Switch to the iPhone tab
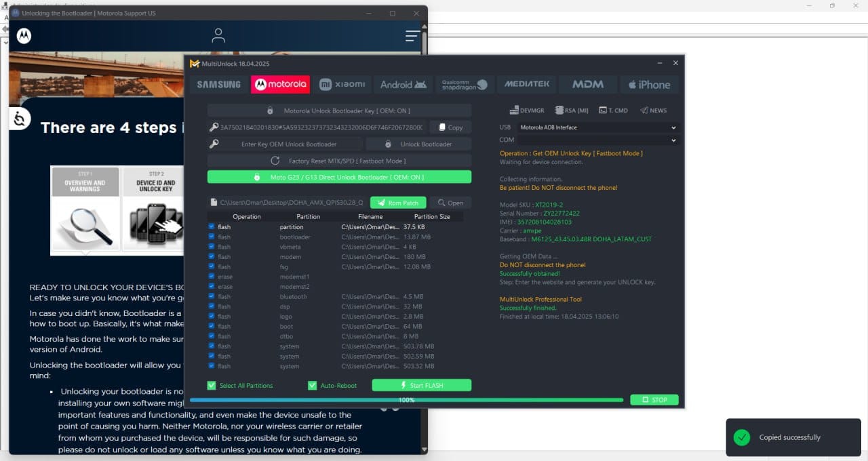The height and width of the screenshot is (461, 868). 649,85
